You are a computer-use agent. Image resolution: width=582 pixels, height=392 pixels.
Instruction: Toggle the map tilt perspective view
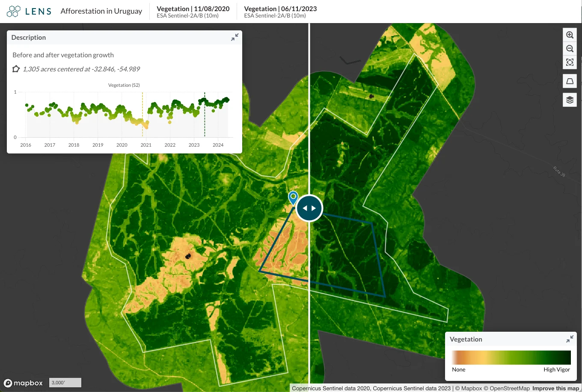coord(570,81)
